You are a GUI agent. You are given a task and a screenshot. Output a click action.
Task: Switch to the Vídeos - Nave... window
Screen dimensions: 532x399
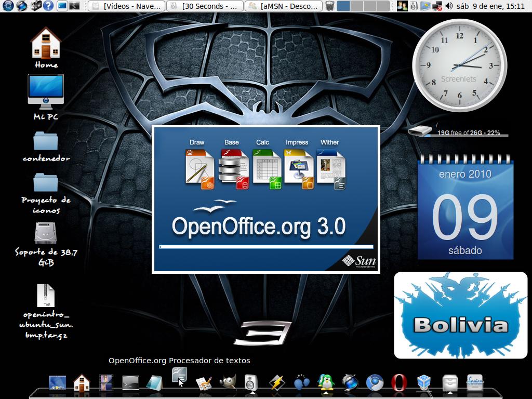127,6
